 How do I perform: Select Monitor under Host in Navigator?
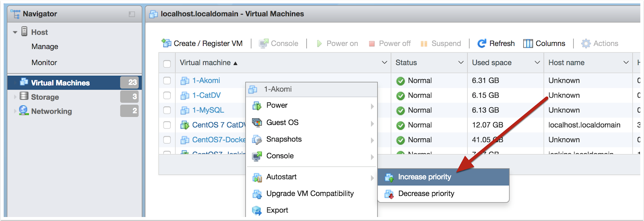click(x=44, y=63)
